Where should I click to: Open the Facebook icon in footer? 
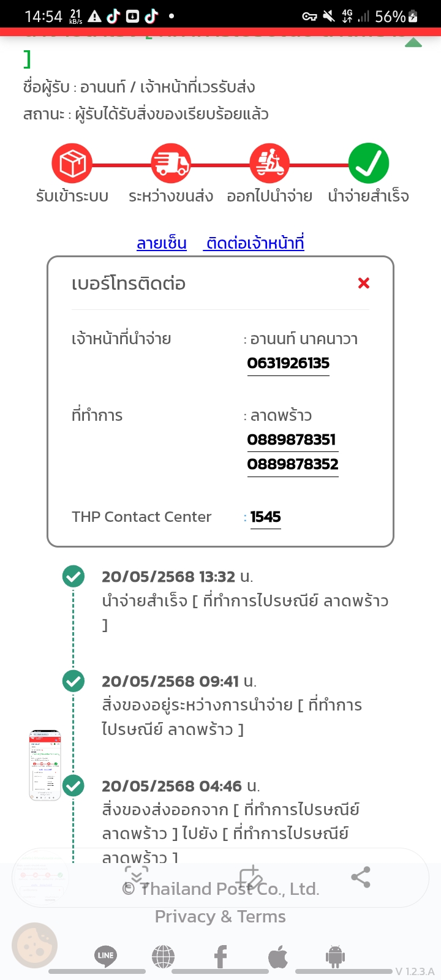(x=221, y=956)
